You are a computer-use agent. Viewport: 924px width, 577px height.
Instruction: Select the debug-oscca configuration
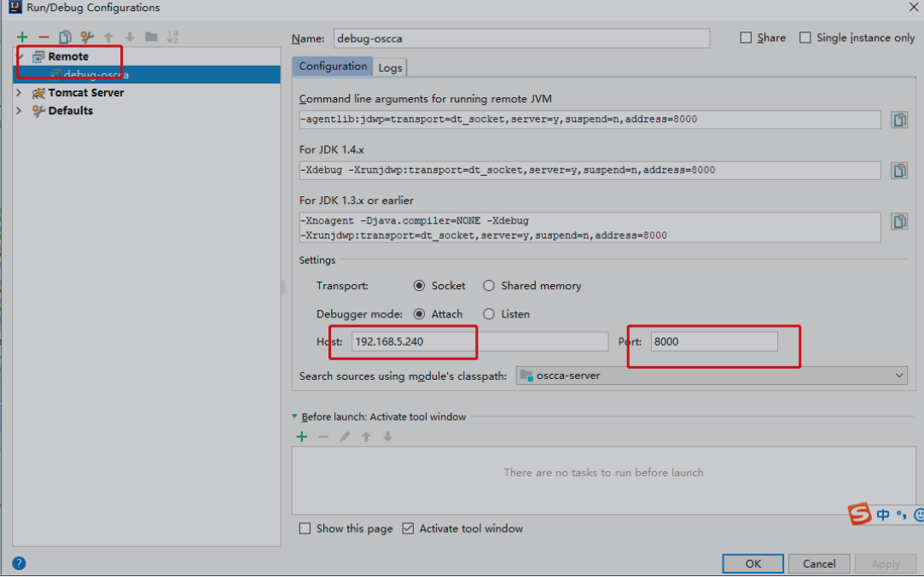(x=147, y=74)
